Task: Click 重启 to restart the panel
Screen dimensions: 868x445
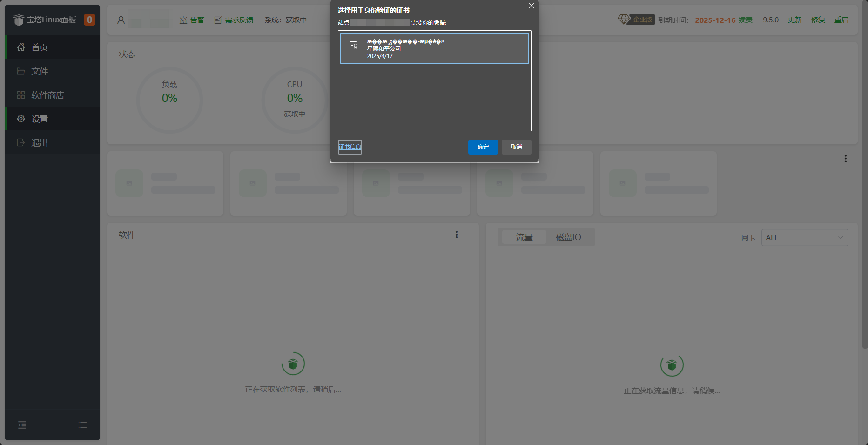Action: click(x=841, y=20)
